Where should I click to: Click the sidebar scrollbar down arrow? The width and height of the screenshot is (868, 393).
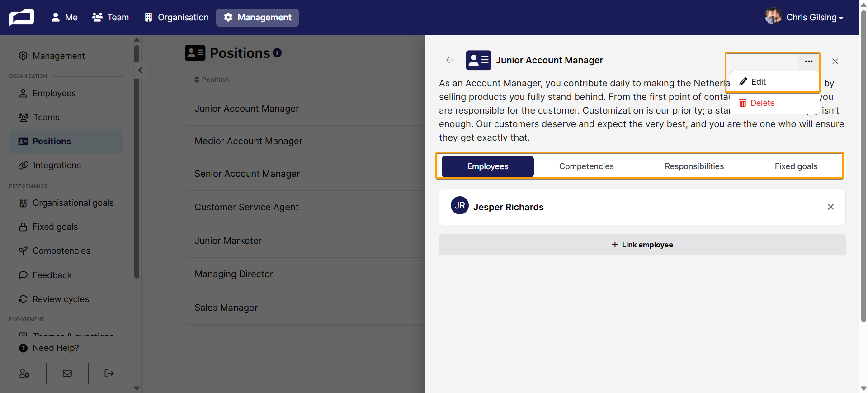coord(137,388)
